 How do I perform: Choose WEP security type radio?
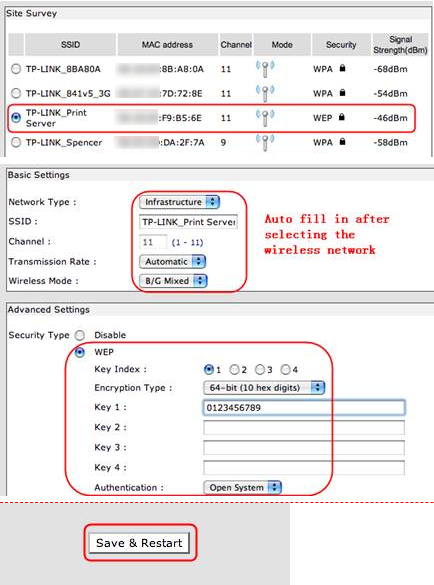tap(80, 352)
